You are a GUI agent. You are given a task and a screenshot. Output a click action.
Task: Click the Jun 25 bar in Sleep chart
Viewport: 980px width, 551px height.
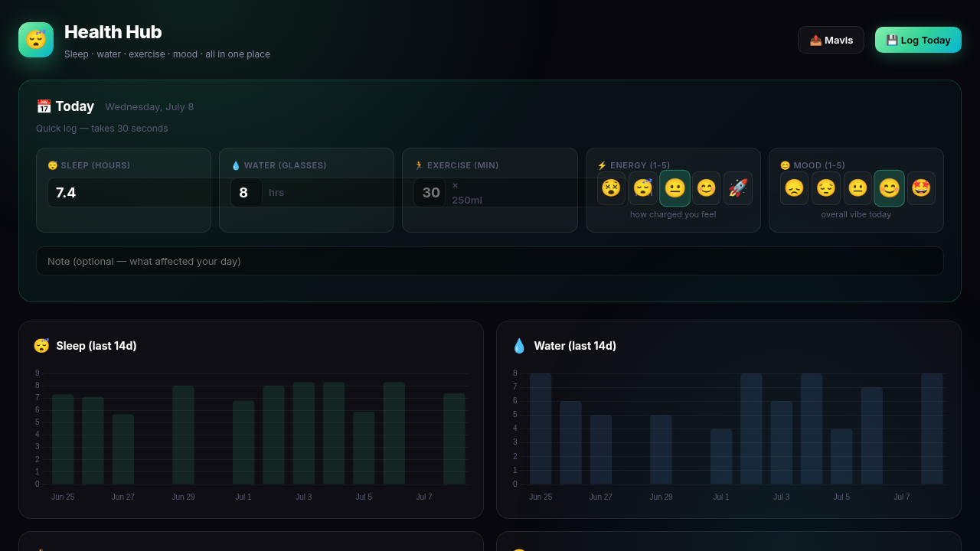click(63, 439)
